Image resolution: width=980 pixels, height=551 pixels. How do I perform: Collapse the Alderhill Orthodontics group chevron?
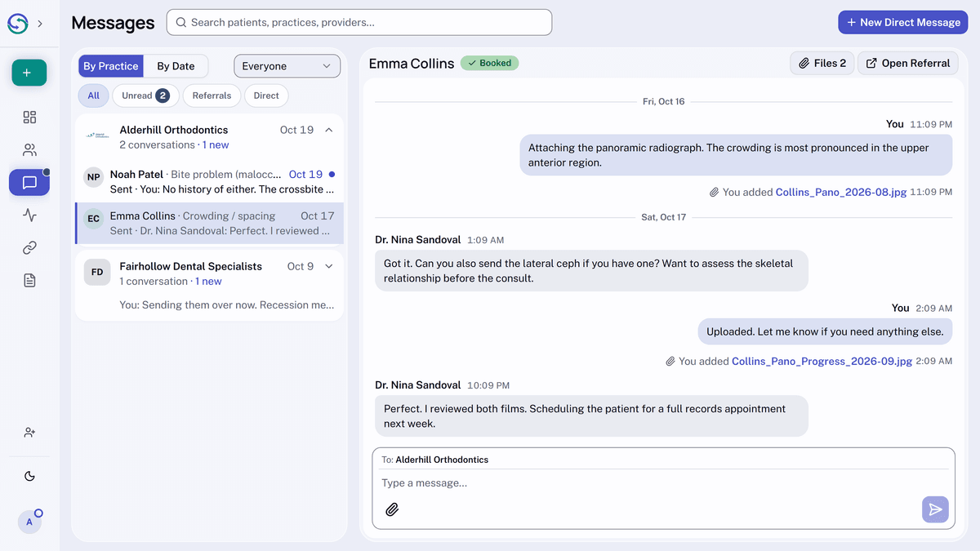329,130
